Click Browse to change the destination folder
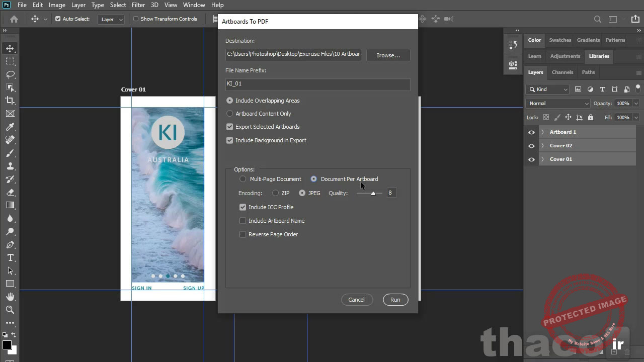The height and width of the screenshot is (362, 644). 388,55
